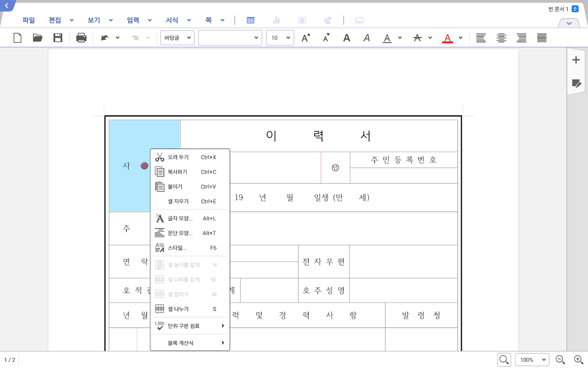The image size is (588, 368).
Task: Zoom in with the plus magnifier
Action: (x=579, y=360)
